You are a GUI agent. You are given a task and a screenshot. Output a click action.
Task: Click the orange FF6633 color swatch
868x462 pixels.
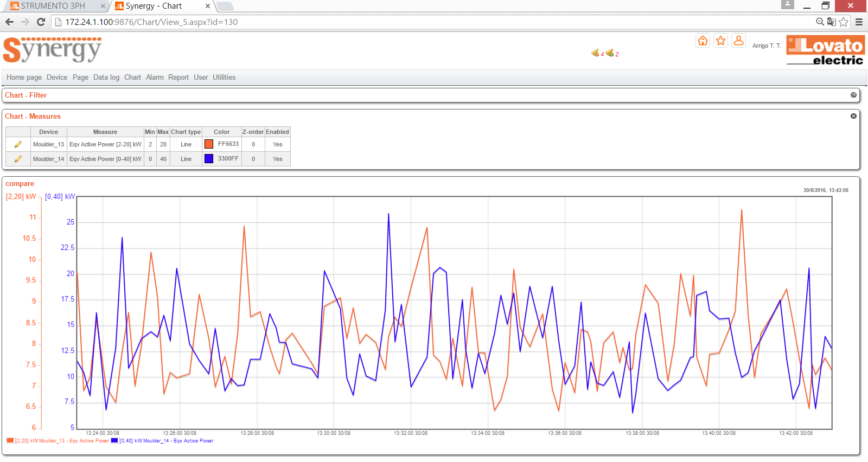pyautogui.click(x=209, y=144)
